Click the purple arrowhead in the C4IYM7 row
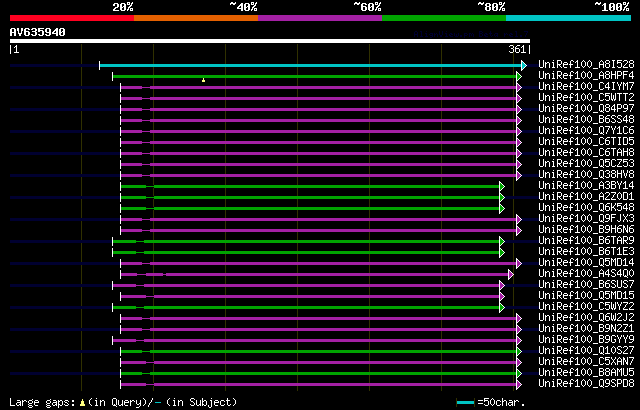This screenshot has width=640, height=410. tap(519, 87)
